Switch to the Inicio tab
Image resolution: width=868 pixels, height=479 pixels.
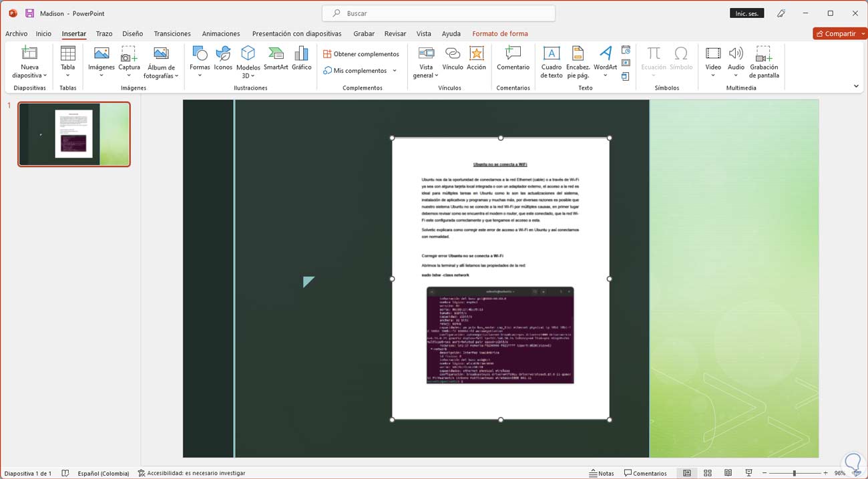[43, 33]
